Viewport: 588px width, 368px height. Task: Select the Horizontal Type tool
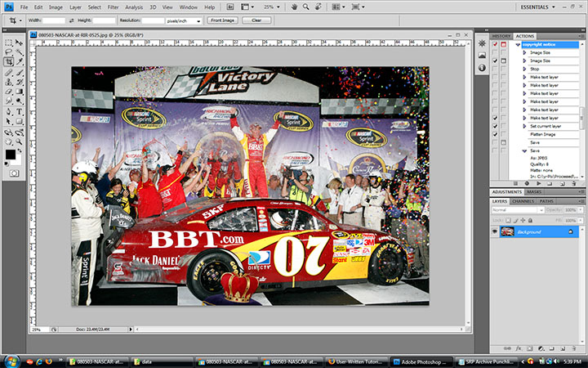point(19,111)
